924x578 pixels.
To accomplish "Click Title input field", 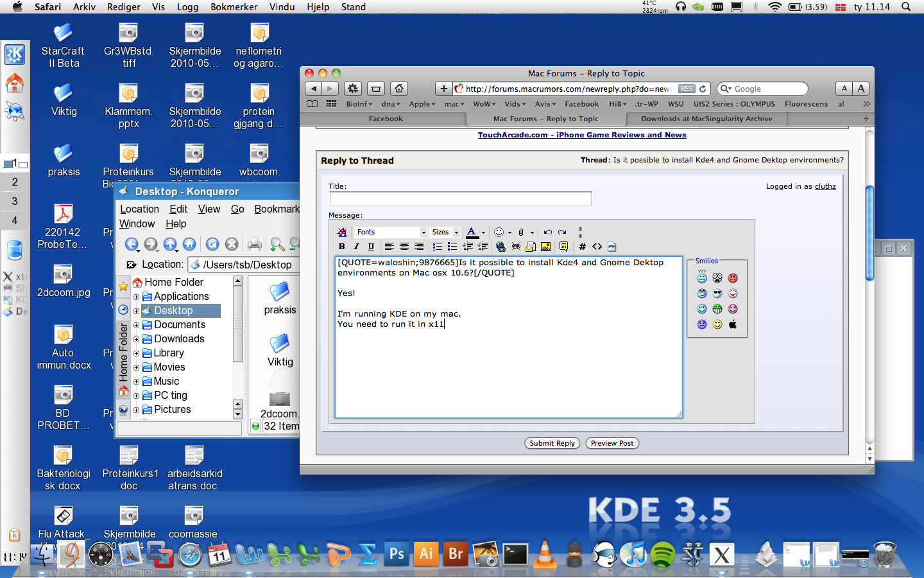I will click(460, 199).
